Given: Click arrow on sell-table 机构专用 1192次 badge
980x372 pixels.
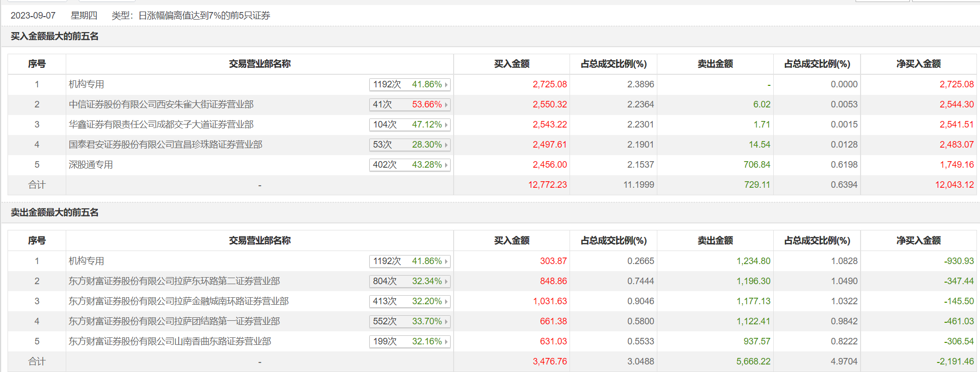Looking at the screenshot, I should pos(446,262).
